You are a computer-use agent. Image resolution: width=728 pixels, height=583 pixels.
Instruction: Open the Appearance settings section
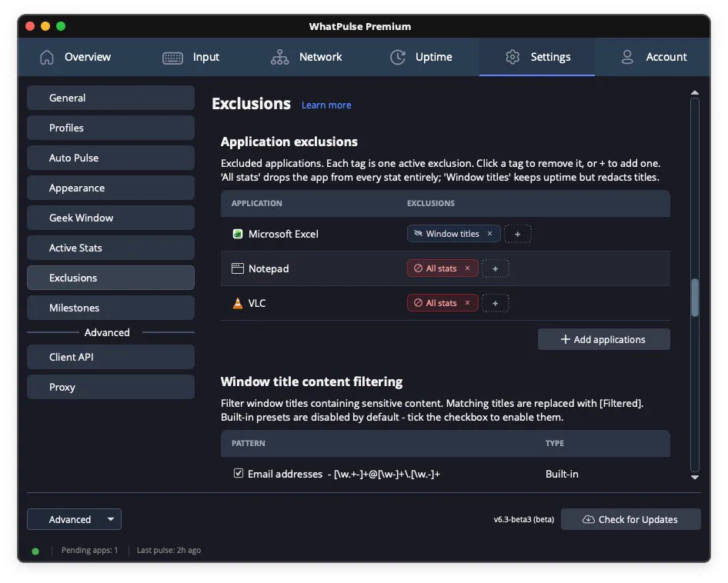click(x=111, y=188)
